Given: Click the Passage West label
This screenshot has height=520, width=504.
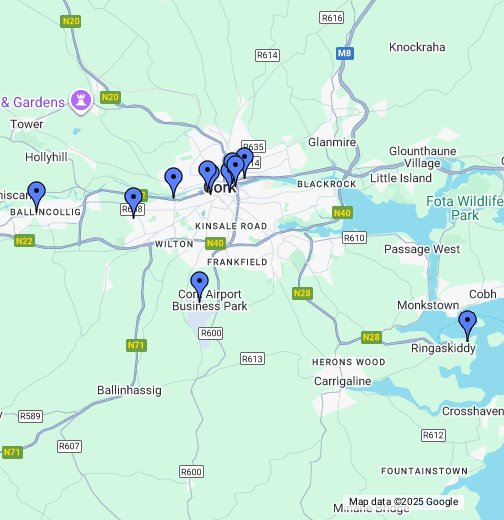Looking at the screenshot, I should 422,249.
